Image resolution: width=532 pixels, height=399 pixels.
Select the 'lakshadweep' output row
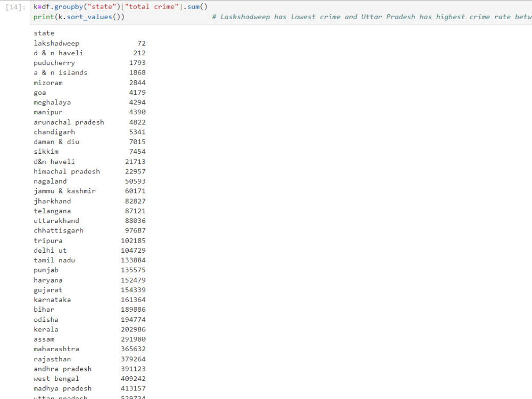tap(89, 43)
